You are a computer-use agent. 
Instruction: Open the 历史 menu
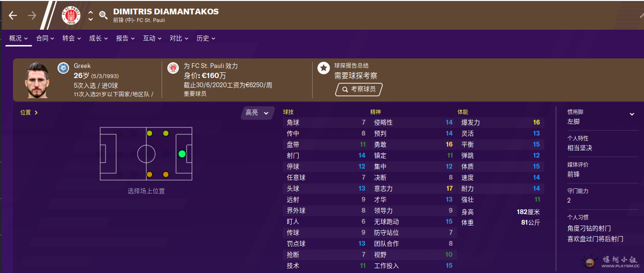(x=206, y=38)
